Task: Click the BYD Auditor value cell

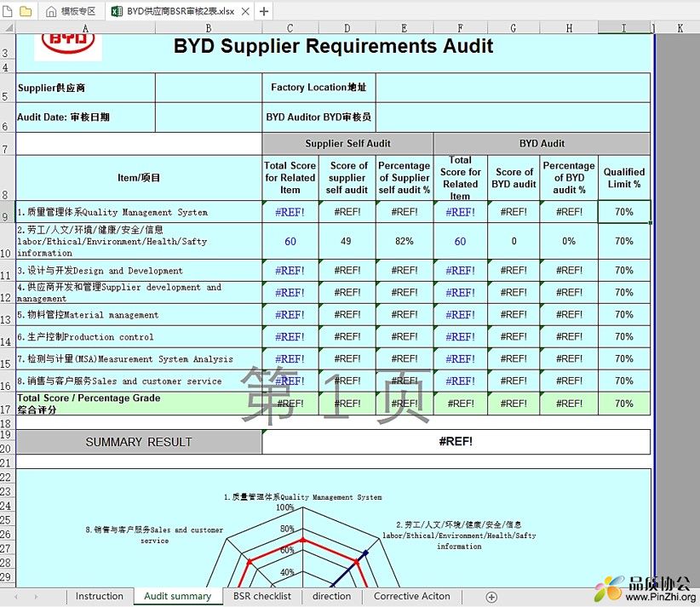Action: pyautogui.click(x=513, y=117)
